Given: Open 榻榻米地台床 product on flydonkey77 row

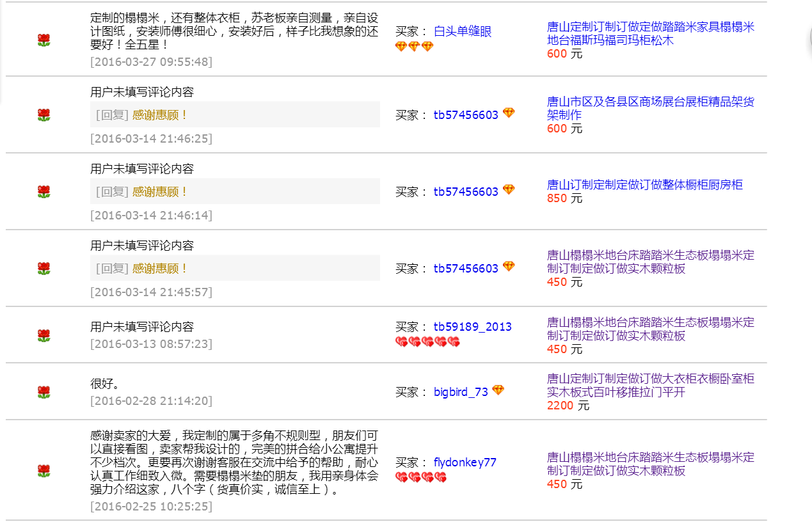Looking at the screenshot, I should tap(651, 464).
